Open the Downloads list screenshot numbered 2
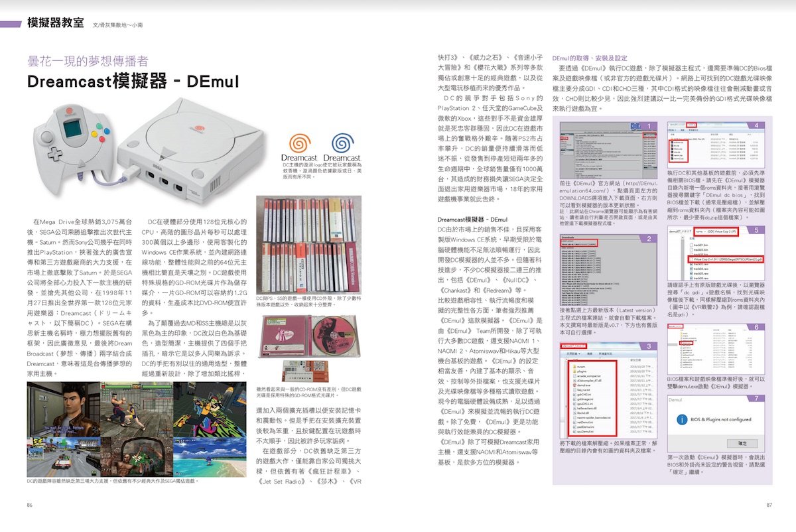Screen dimensions: 796x532 click(609, 269)
